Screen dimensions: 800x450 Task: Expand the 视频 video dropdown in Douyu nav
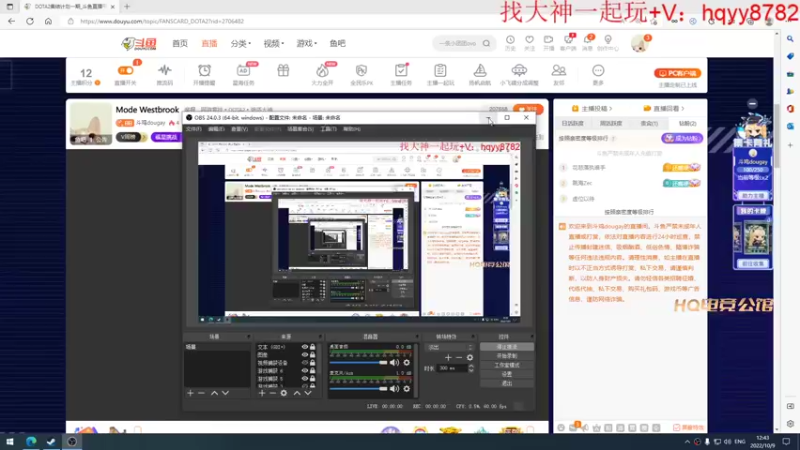[x=274, y=43]
